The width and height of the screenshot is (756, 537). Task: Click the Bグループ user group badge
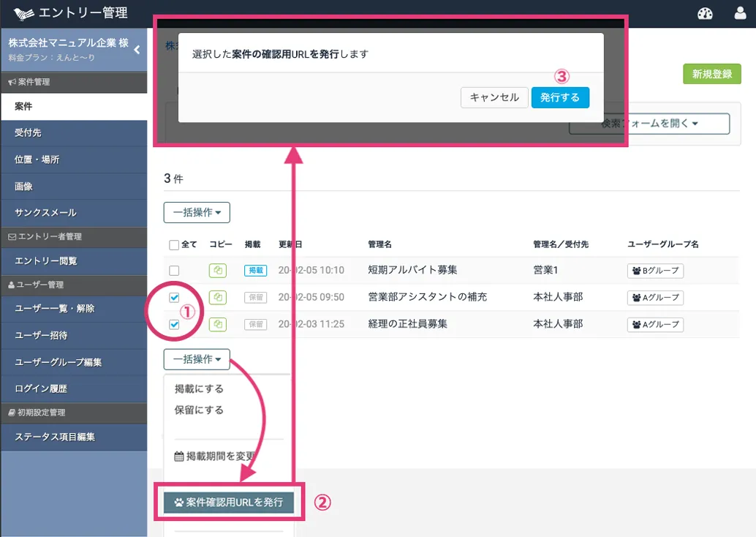655,271
